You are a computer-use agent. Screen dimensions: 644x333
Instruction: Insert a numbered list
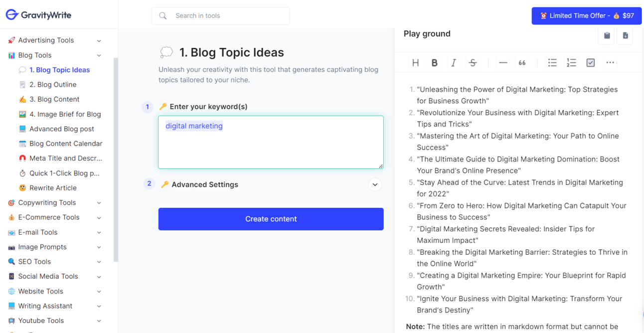(571, 63)
